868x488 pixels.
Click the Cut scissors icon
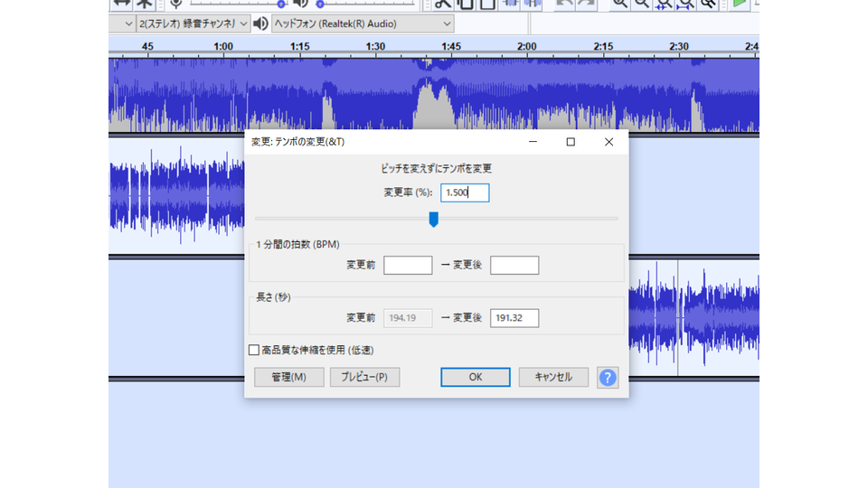442,3
